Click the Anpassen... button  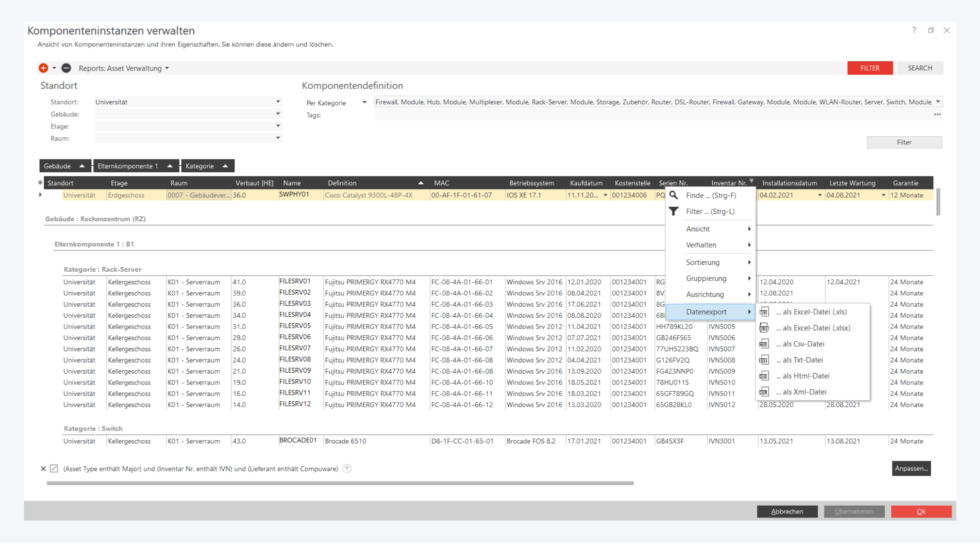pyautogui.click(x=910, y=468)
